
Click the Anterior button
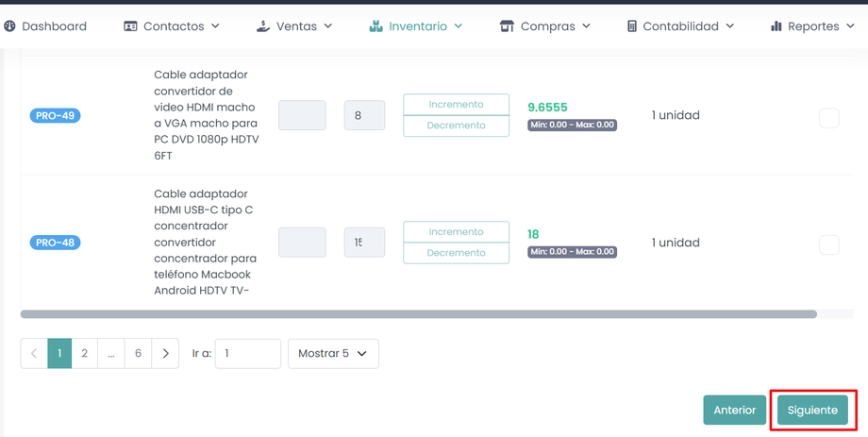coord(734,411)
